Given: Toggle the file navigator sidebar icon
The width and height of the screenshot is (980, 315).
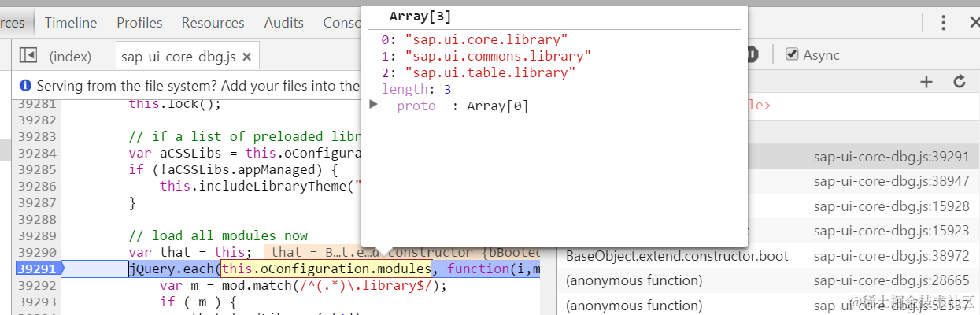Looking at the screenshot, I should click(x=28, y=55).
